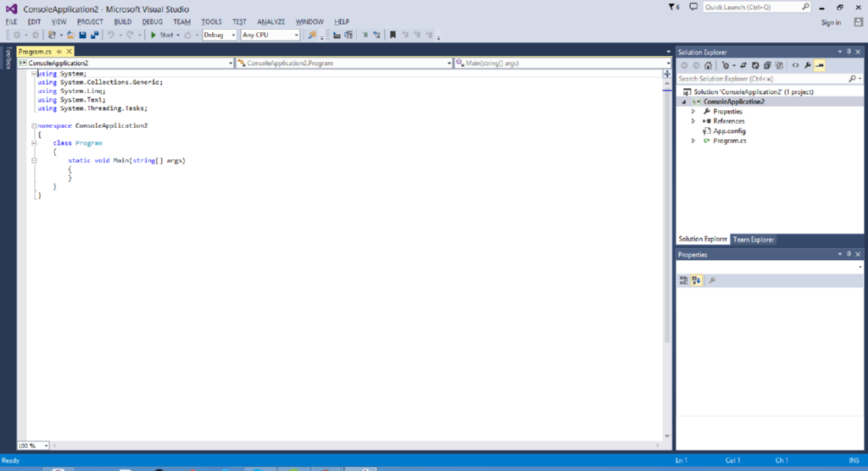
Task: Click the Pending Changes Filter icon
Action: tap(726, 65)
